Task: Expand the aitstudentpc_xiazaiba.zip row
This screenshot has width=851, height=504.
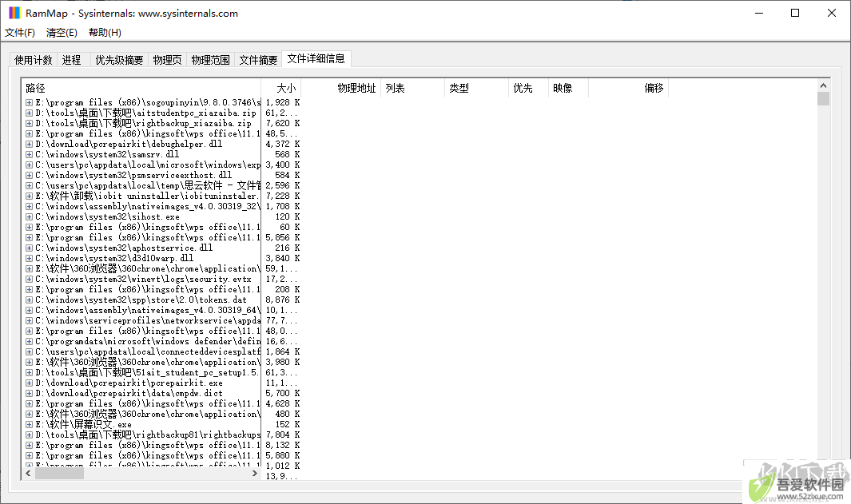Action: coord(30,113)
